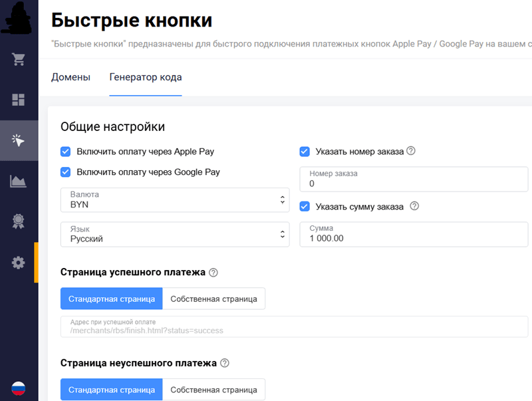Click the Сумма input field
532x401 pixels.
414,234
